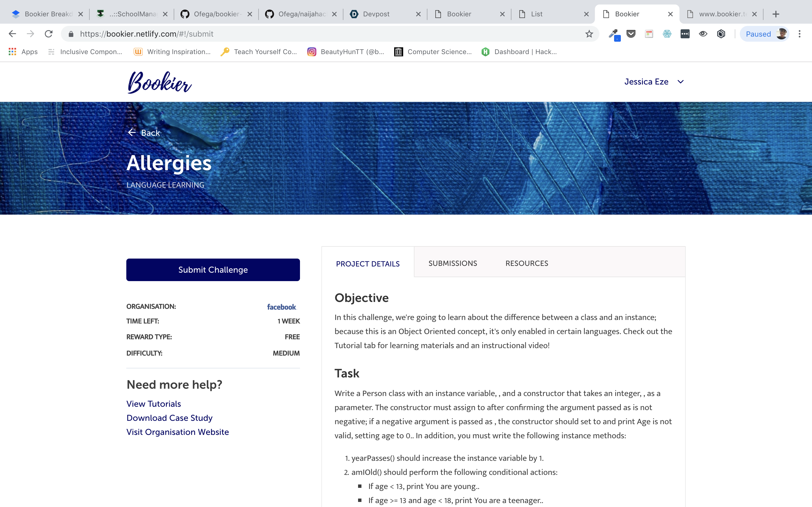Click the Back arrow link
This screenshot has width=812, height=507.
coord(144,133)
